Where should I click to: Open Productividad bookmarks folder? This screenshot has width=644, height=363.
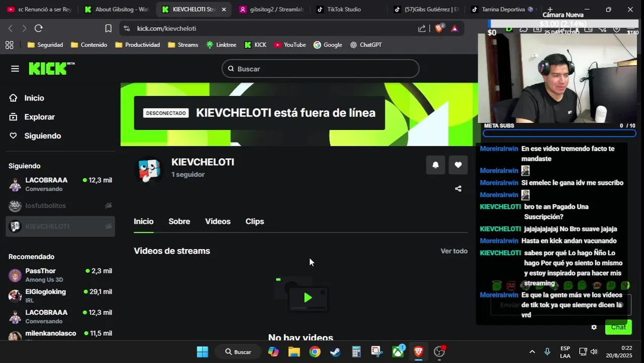137,45
